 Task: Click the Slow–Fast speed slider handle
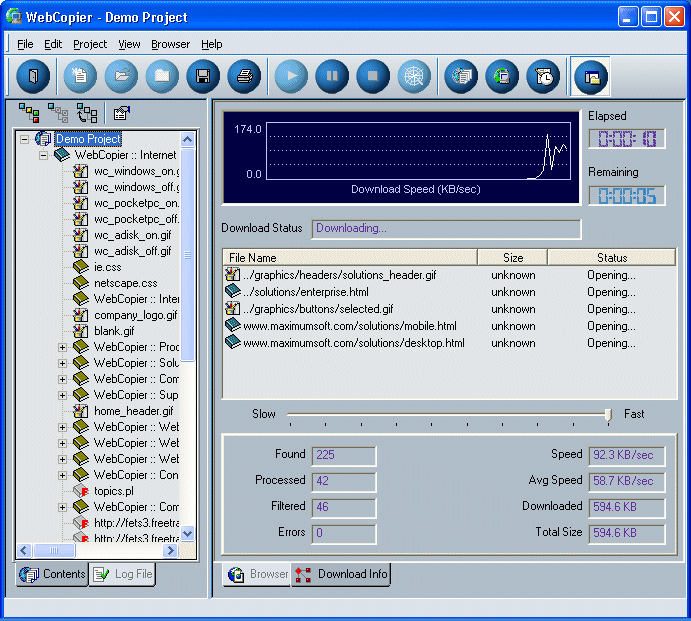[x=607, y=414]
